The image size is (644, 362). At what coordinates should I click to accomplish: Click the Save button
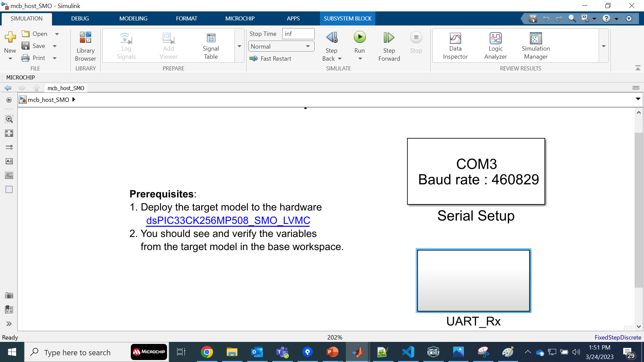(x=34, y=46)
